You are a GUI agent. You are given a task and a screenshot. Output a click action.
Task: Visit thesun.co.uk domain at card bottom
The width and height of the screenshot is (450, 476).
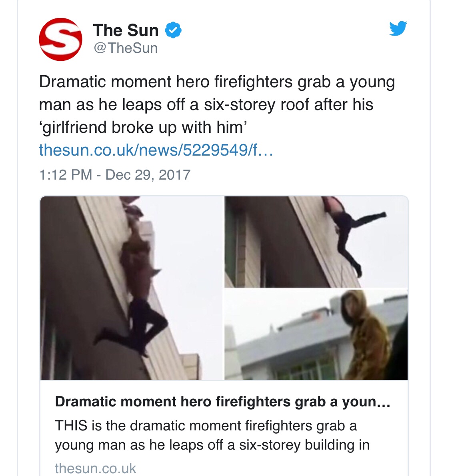[x=95, y=468]
